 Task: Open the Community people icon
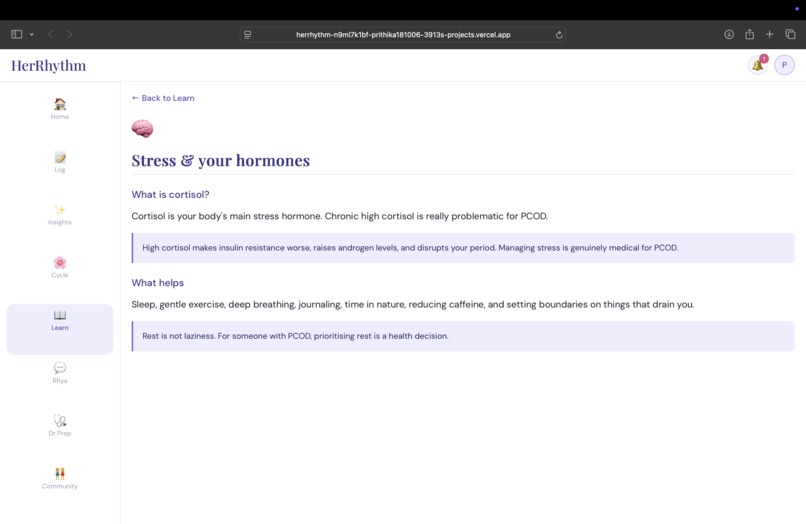[x=60, y=474]
